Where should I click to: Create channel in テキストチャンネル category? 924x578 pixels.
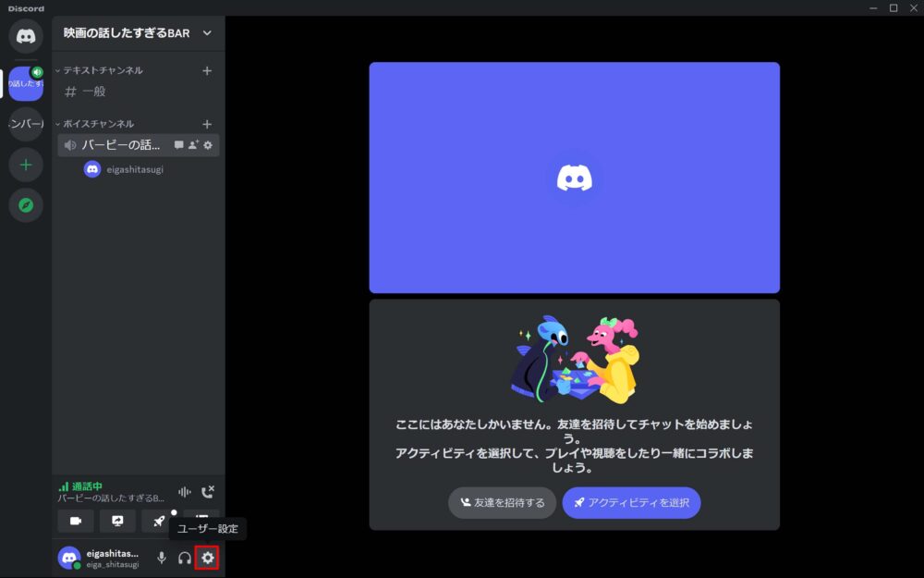207,71
